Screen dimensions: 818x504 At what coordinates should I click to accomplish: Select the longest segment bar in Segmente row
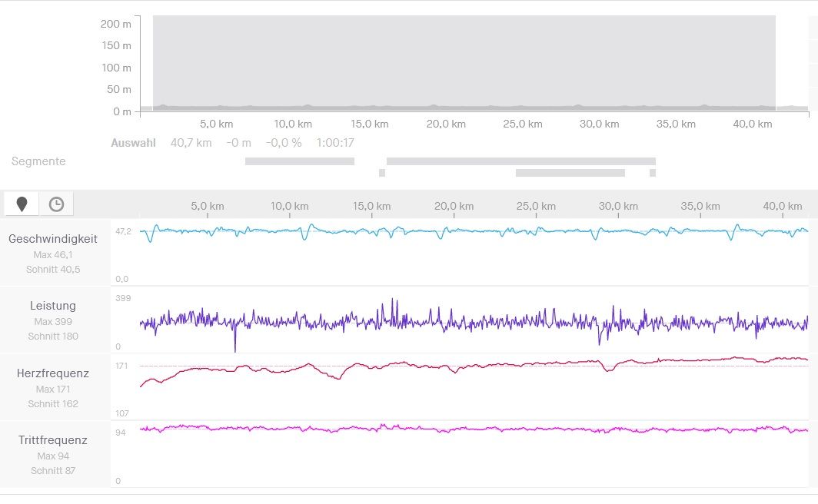[x=520, y=161]
